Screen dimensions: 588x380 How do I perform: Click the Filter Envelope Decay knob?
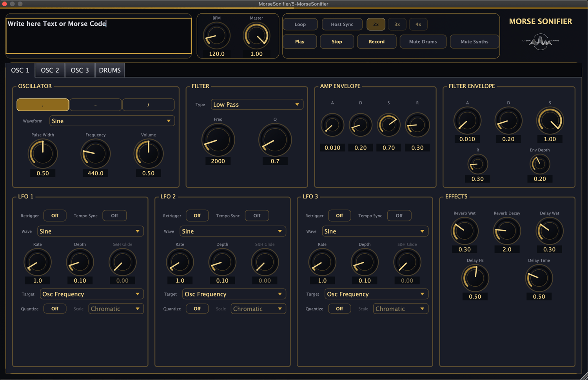[x=508, y=121]
